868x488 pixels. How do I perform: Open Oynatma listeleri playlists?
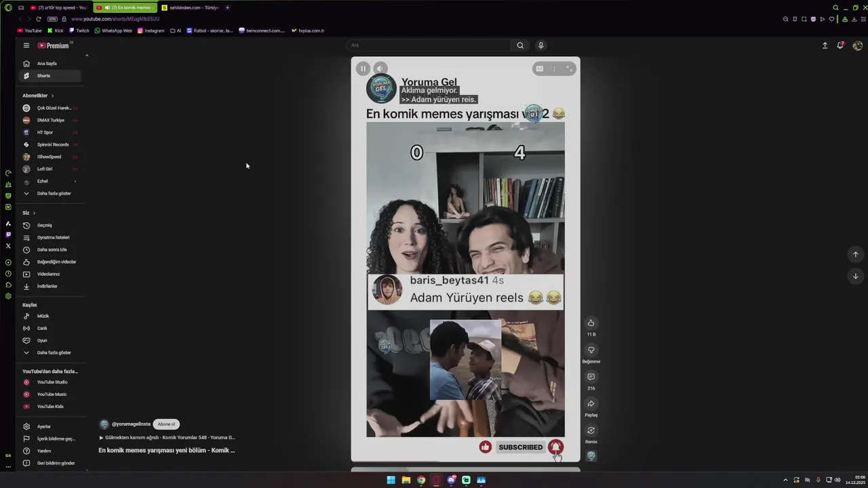coord(50,237)
